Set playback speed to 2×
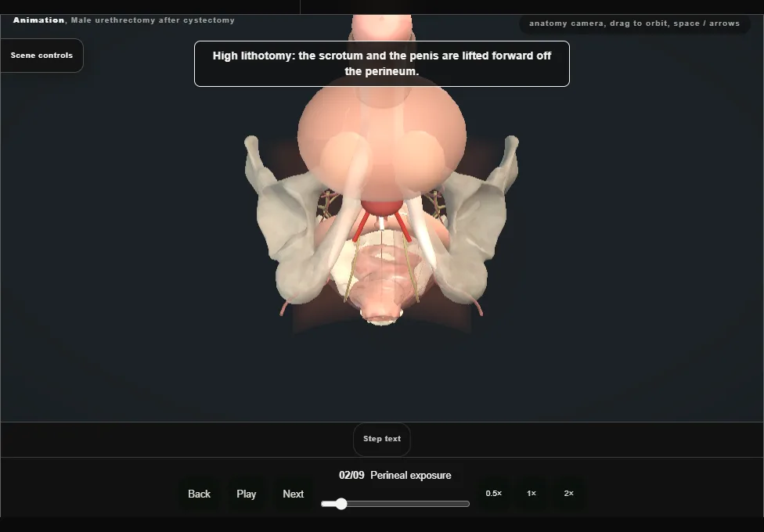This screenshot has height=532, width=764. point(568,494)
